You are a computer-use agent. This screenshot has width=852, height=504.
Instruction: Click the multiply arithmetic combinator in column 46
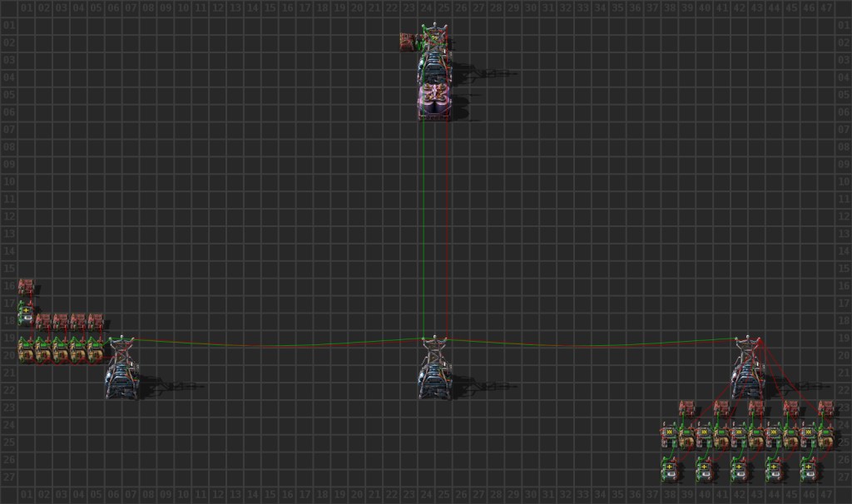[x=809, y=436]
